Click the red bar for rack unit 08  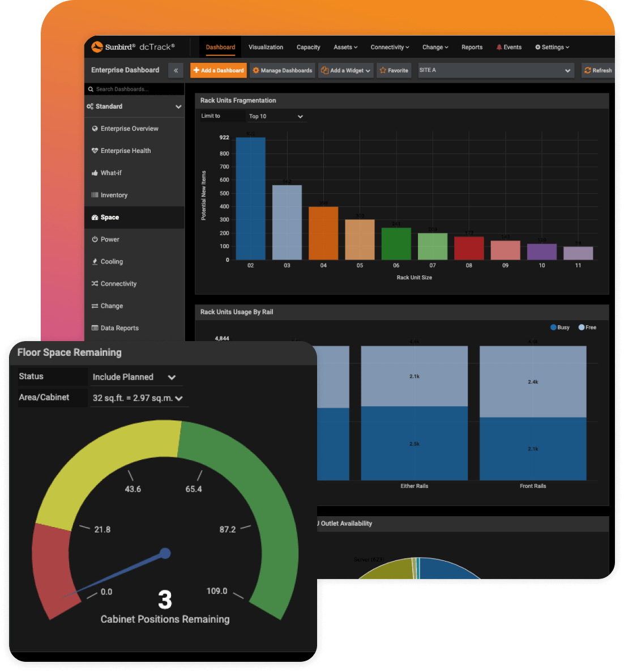pyautogui.click(x=469, y=248)
